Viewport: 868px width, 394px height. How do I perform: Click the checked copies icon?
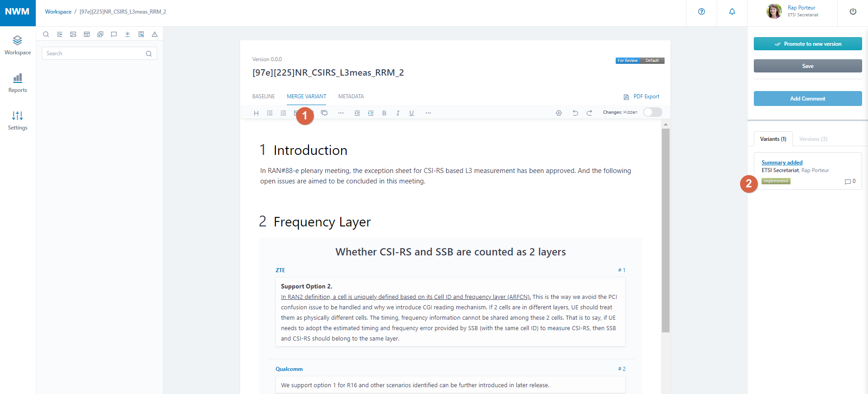coord(100,34)
